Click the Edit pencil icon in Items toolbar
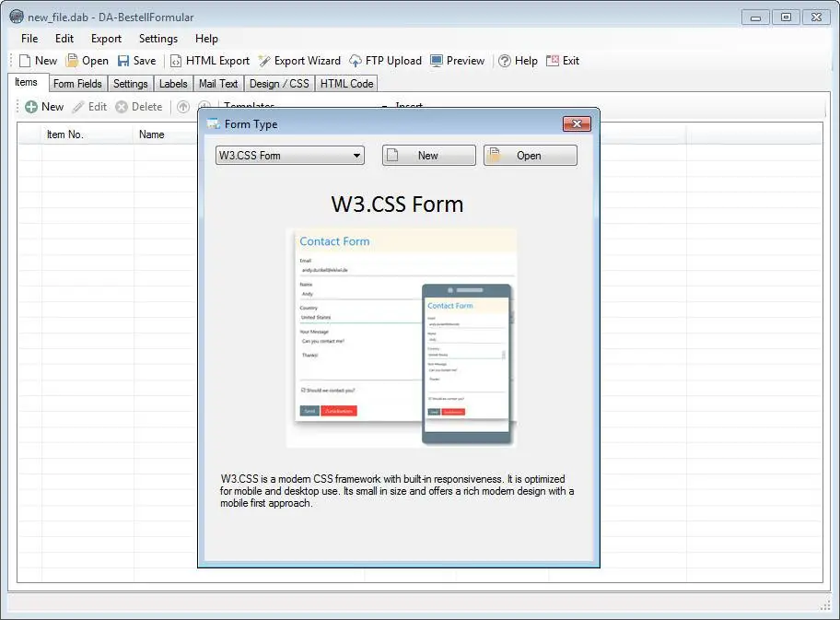The height and width of the screenshot is (620, 840). [x=79, y=107]
